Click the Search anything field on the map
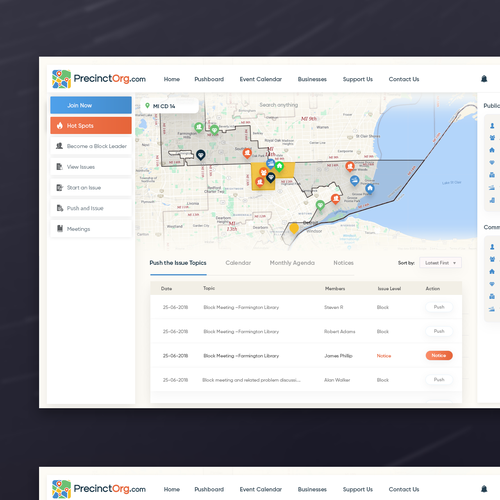This screenshot has width=500, height=500. click(279, 105)
